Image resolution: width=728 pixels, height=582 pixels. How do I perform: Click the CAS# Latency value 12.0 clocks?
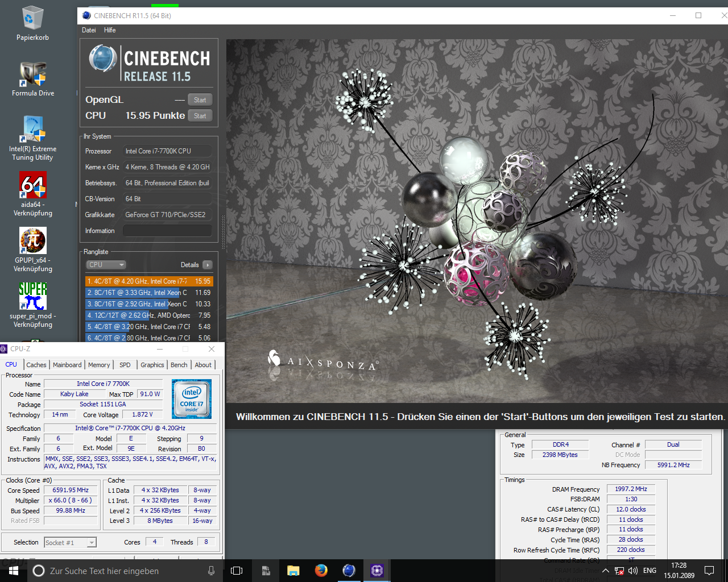(x=631, y=509)
